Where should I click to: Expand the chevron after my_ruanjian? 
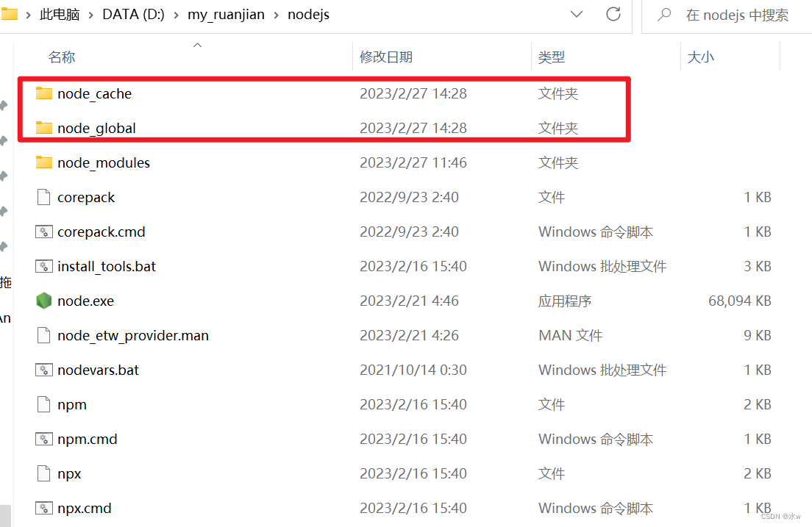pos(276,15)
